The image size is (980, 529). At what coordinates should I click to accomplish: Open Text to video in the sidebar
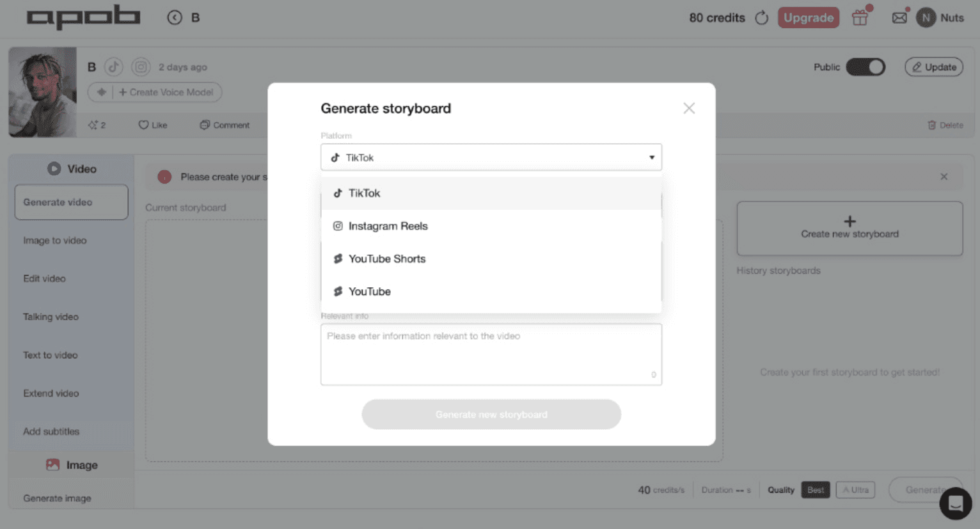pos(50,355)
